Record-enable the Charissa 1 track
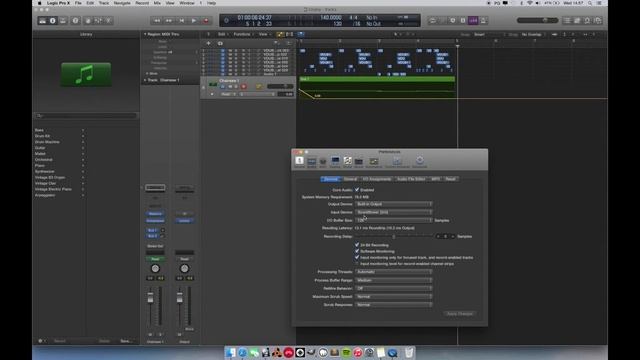Screen dimensions: 640x360 (244, 87)
